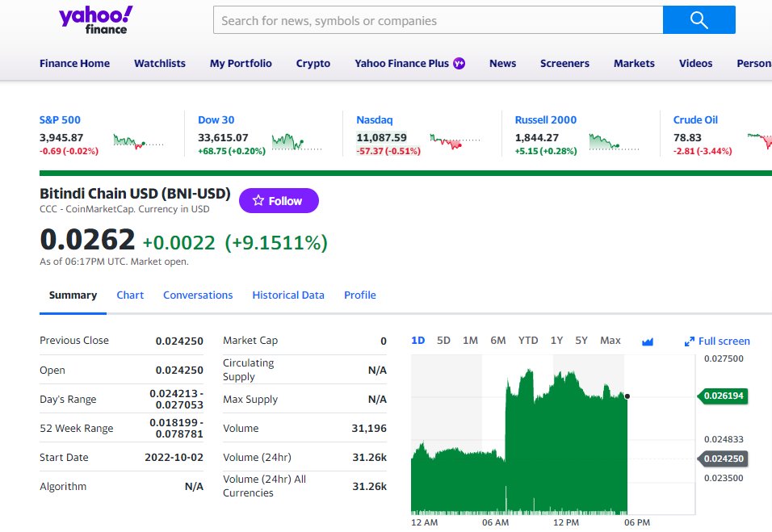Open the Crypto section
The image size is (772, 532).
(x=313, y=64)
